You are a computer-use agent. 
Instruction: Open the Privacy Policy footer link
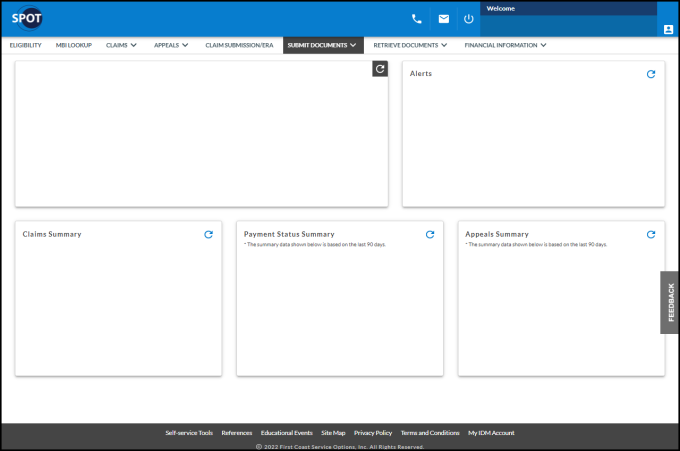373,433
